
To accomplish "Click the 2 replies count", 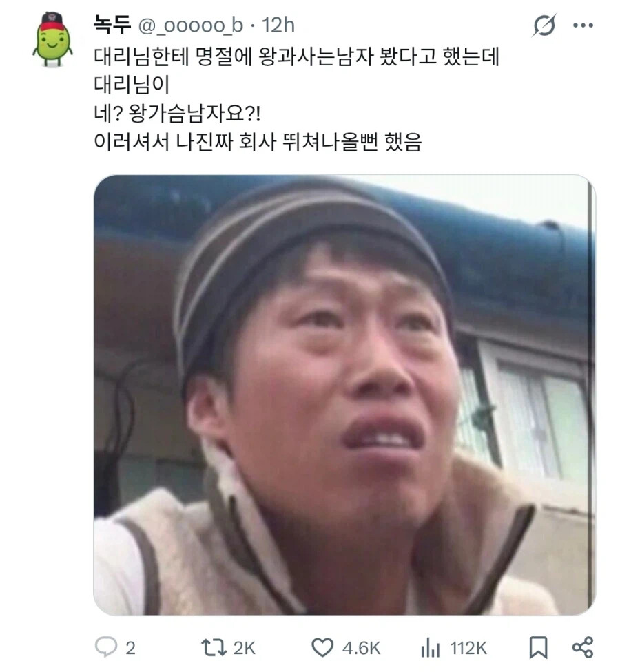I will [130, 648].
